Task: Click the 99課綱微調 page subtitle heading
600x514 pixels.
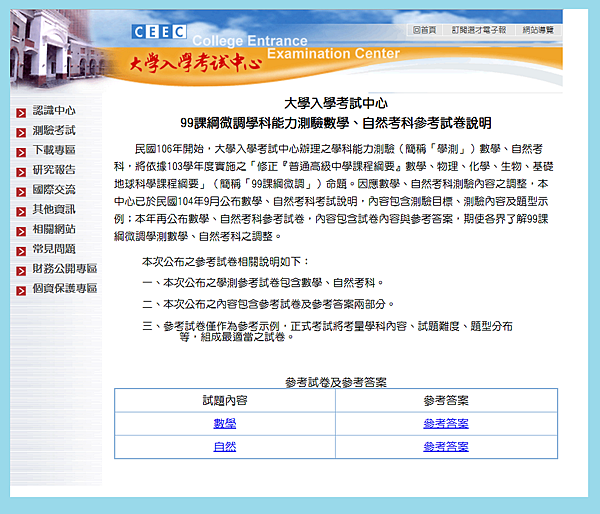Action: click(x=336, y=123)
